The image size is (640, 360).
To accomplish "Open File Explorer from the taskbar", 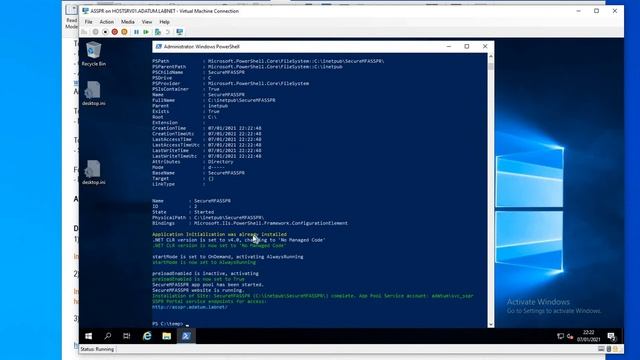I will point(167,336).
